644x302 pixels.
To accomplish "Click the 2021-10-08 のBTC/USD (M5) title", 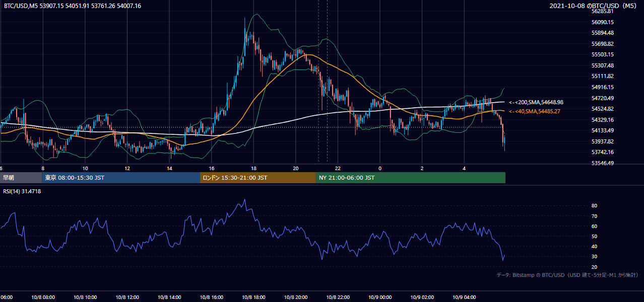I will pos(594,6).
